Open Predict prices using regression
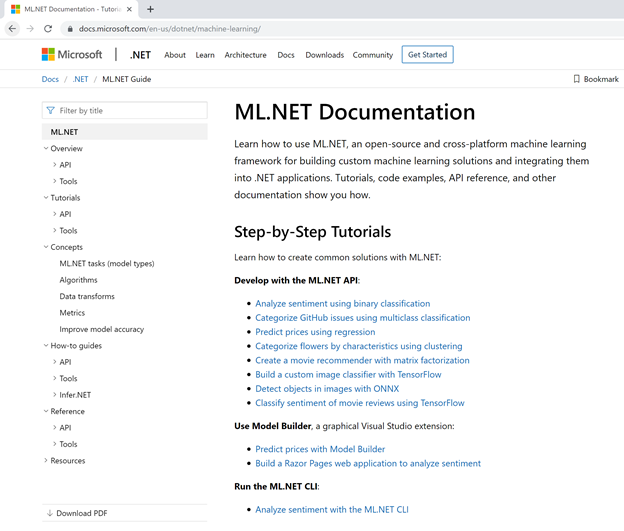The image size is (624, 531). coord(315,332)
